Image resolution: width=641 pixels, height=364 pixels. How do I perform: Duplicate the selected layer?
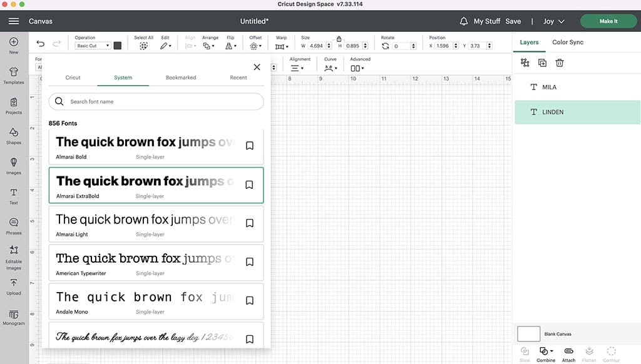(543, 63)
